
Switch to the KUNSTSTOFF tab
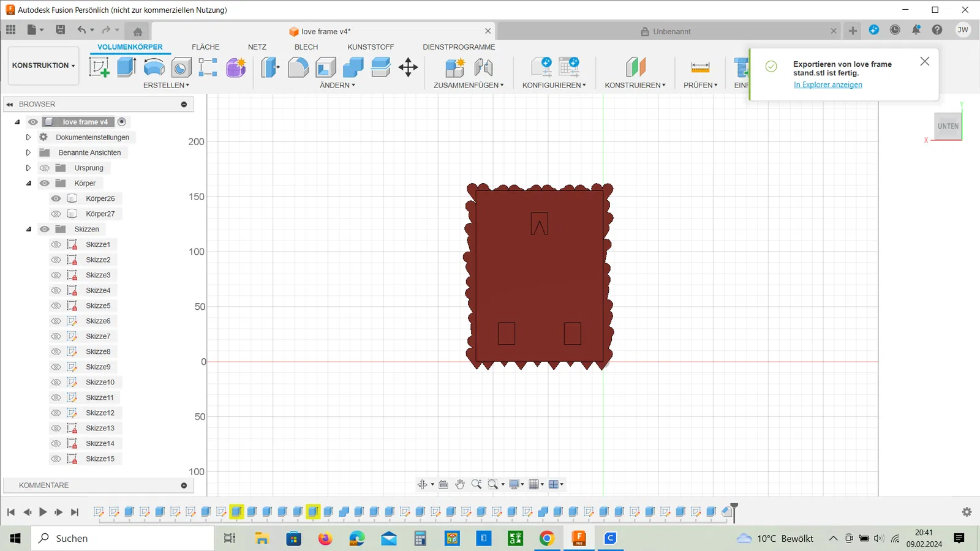(371, 47)
